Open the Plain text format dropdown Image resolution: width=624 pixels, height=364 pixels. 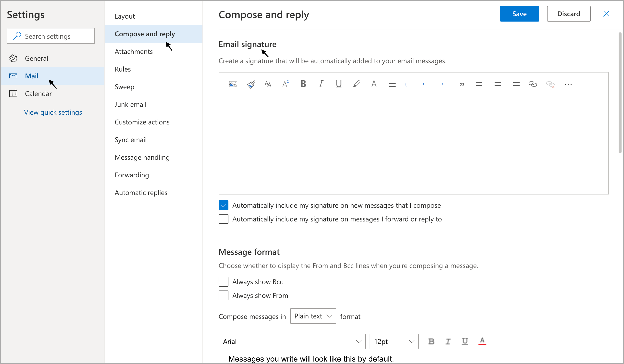(x=313, y=316)
